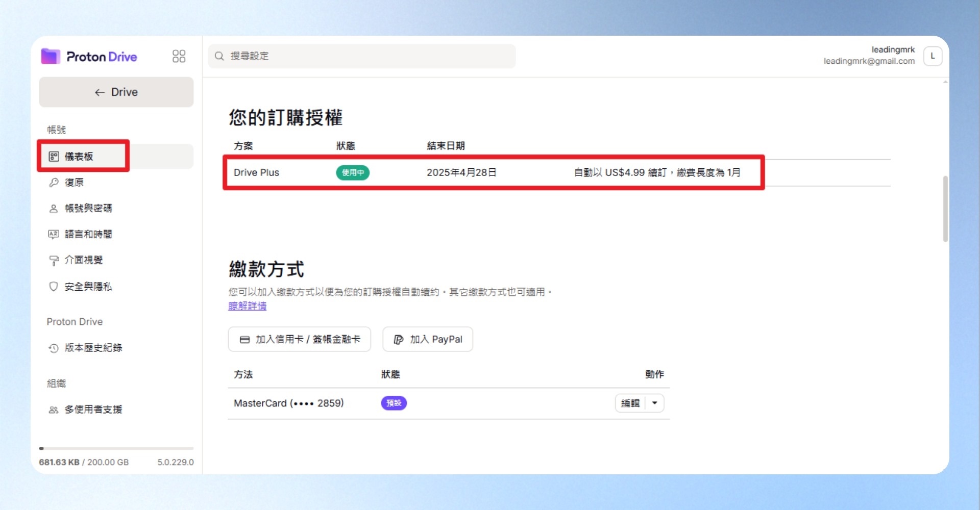Screen dimensions: 980x510
Task: Click the 編輯 button for MasterCard
Action: pyautogui.click(x=630, y=403)
